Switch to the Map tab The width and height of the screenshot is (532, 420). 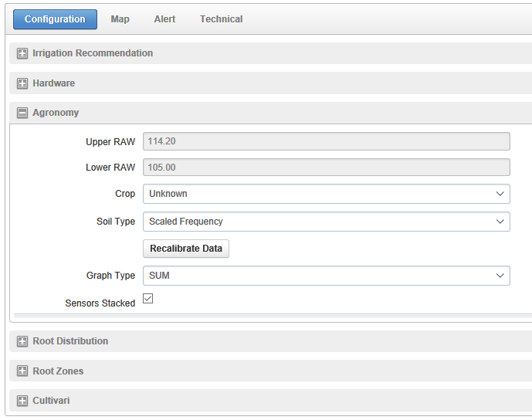(x=120, y=19)
